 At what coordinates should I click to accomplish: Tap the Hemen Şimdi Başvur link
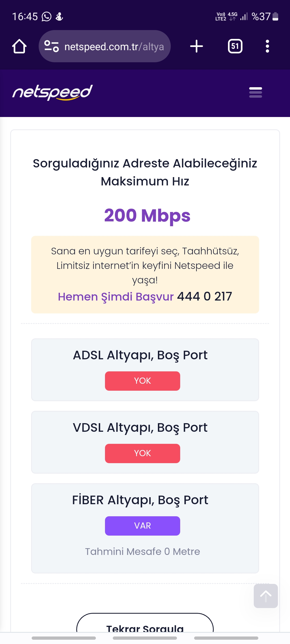coord(116,297)
